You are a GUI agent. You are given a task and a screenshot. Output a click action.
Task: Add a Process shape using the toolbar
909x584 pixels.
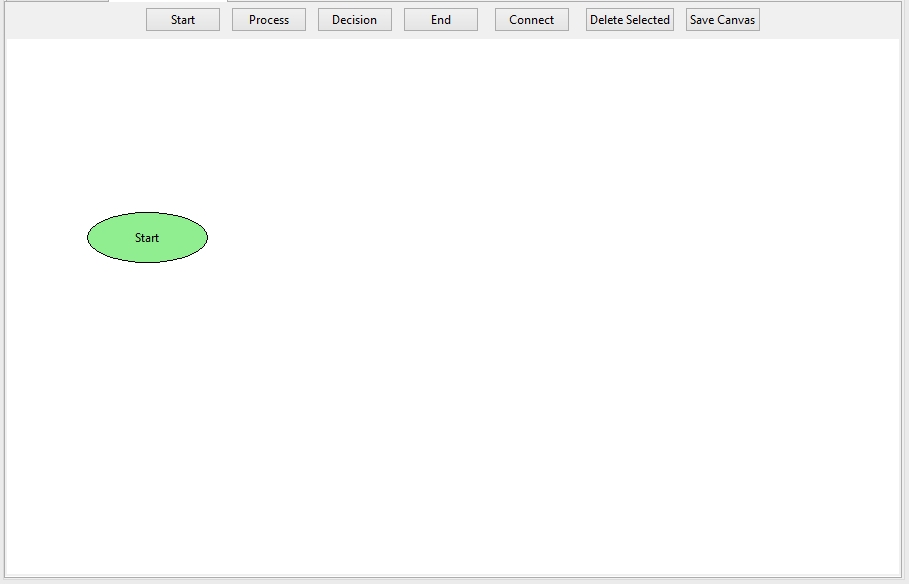(269, 20)
